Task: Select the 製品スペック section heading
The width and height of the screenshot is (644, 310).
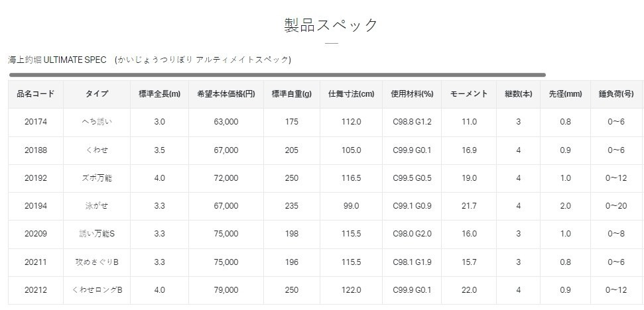Action: coord(330,25)
